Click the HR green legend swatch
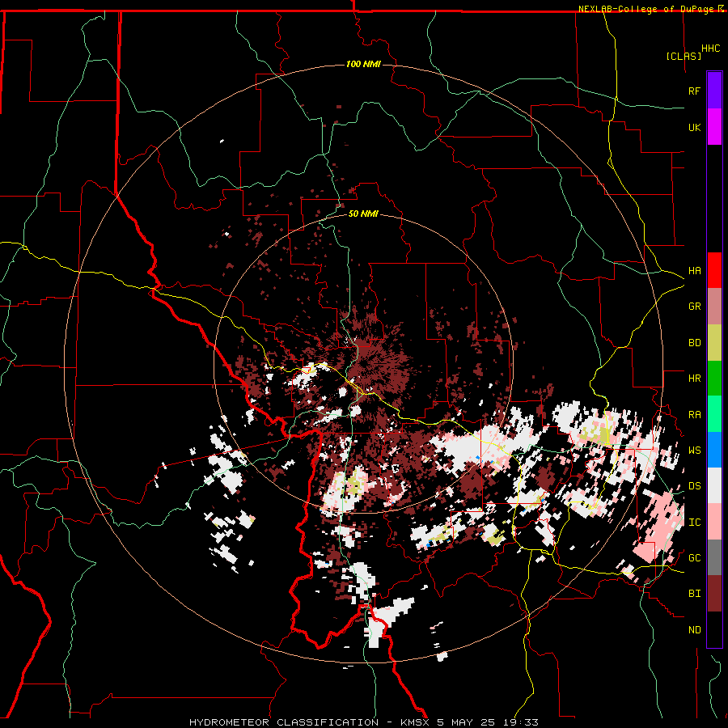 pyautogui.click(x=714, y=379)
